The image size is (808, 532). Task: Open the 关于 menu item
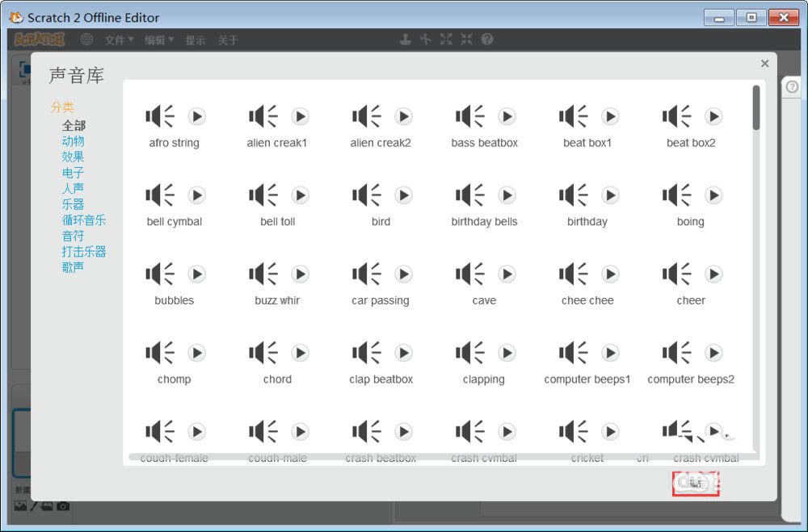228,40
